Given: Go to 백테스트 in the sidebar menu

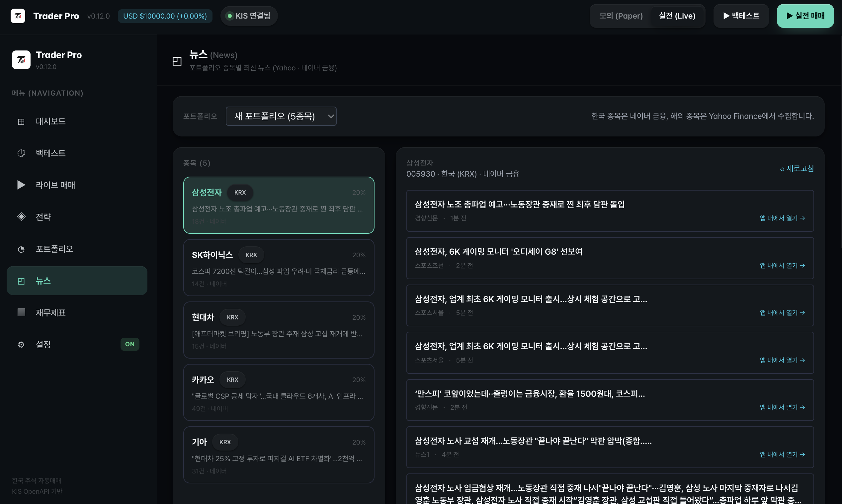Looking at the screenshot, I should (x=77, y=153).
